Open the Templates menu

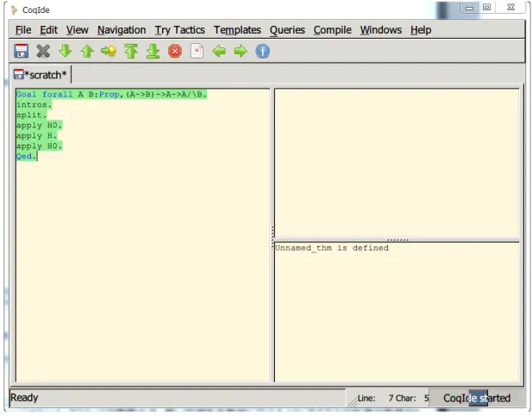coord(237,30)
